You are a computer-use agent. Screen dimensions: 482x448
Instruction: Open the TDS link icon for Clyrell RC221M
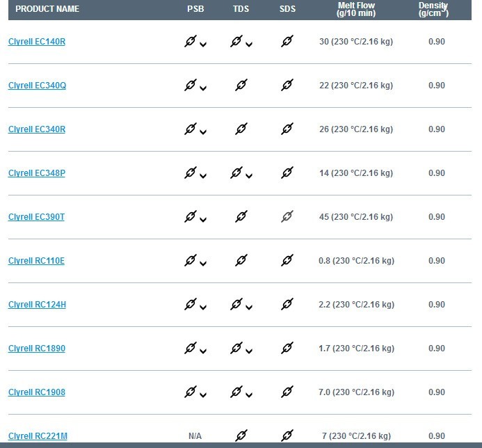(241, 435)
